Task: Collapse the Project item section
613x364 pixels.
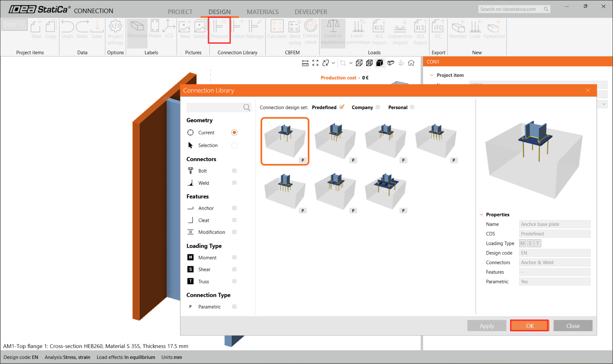Action: (x=432, y=75)
